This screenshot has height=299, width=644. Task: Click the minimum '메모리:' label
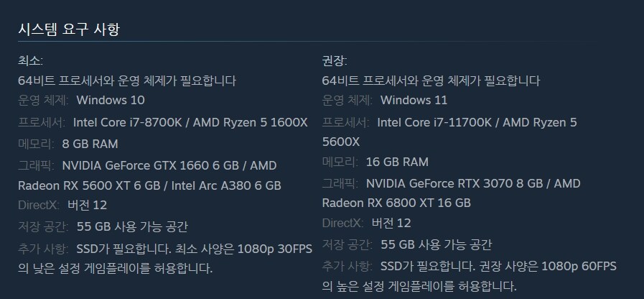click(36, 144)
